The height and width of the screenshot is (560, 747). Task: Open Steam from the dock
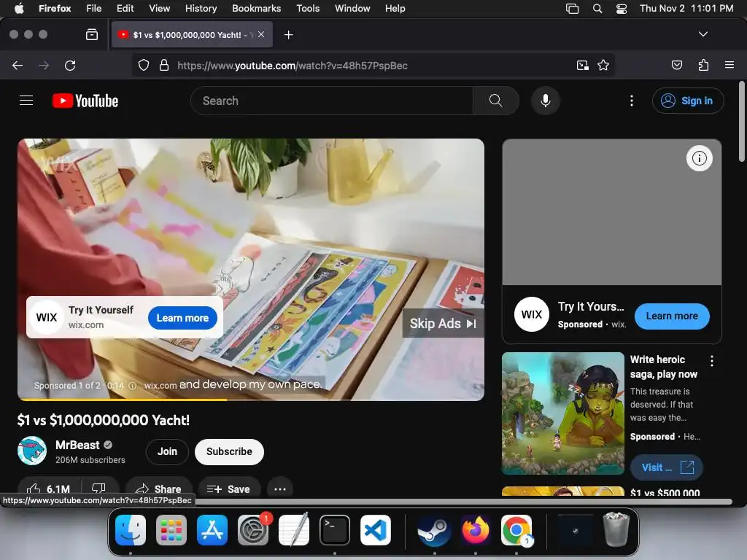pyautogui.click(x=435, y=530)
